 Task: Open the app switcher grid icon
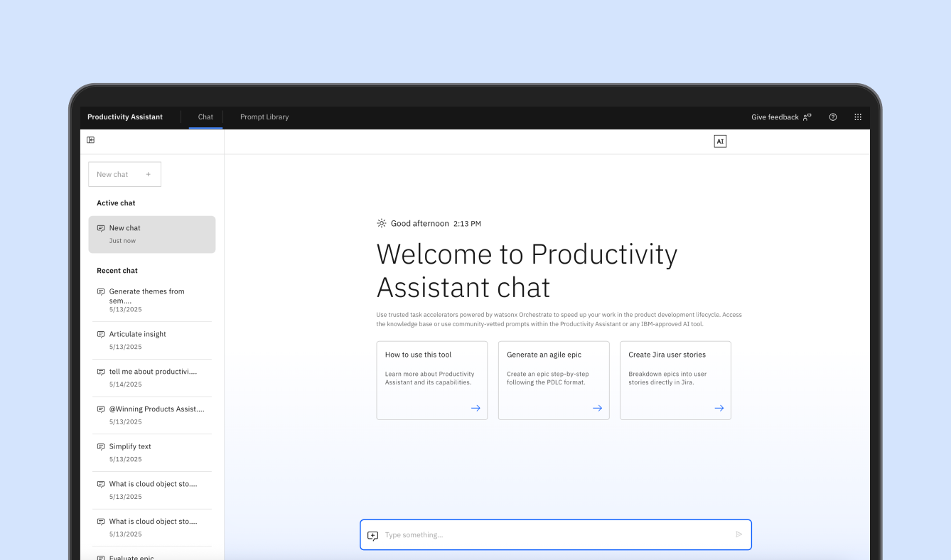pyautogui.click(x=858, y=117)
